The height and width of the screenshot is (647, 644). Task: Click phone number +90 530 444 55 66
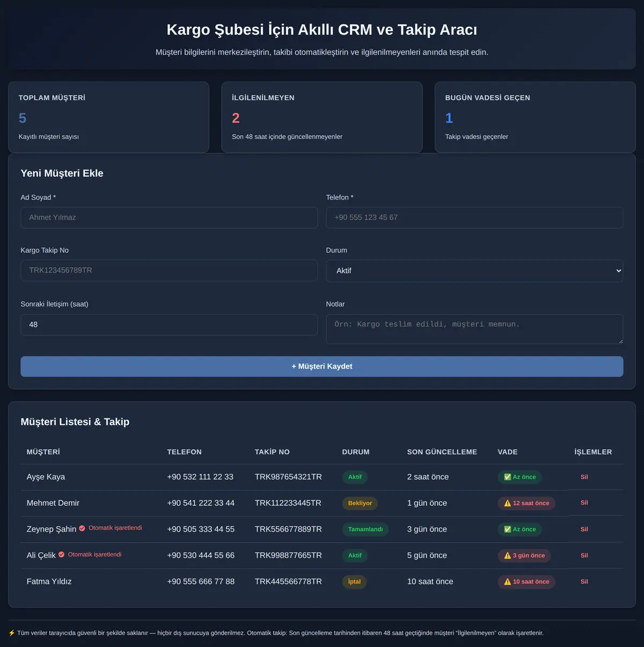pos(201,555)
